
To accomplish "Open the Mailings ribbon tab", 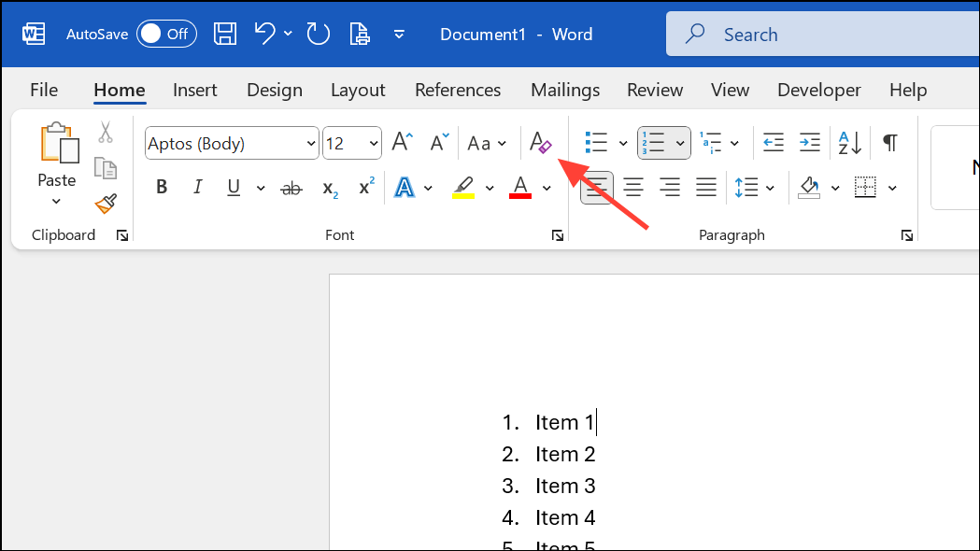I will (564, 89).
